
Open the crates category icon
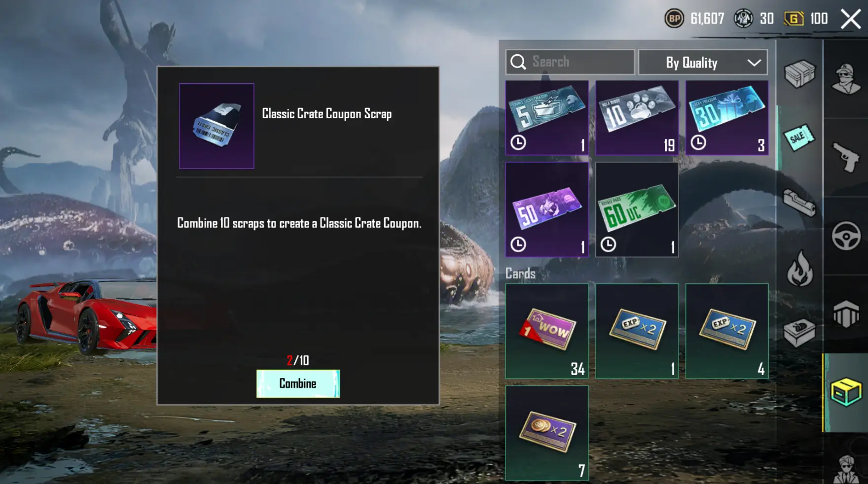click(799, 74)
